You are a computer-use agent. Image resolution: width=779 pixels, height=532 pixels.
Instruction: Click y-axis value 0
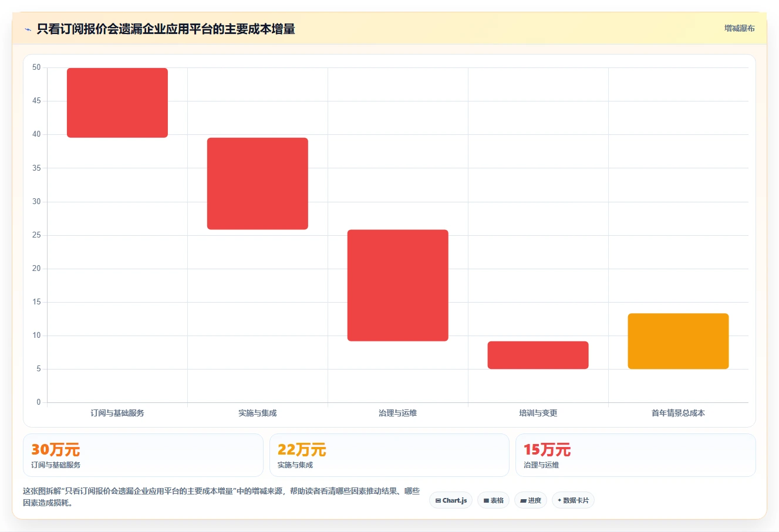[39, 402]
